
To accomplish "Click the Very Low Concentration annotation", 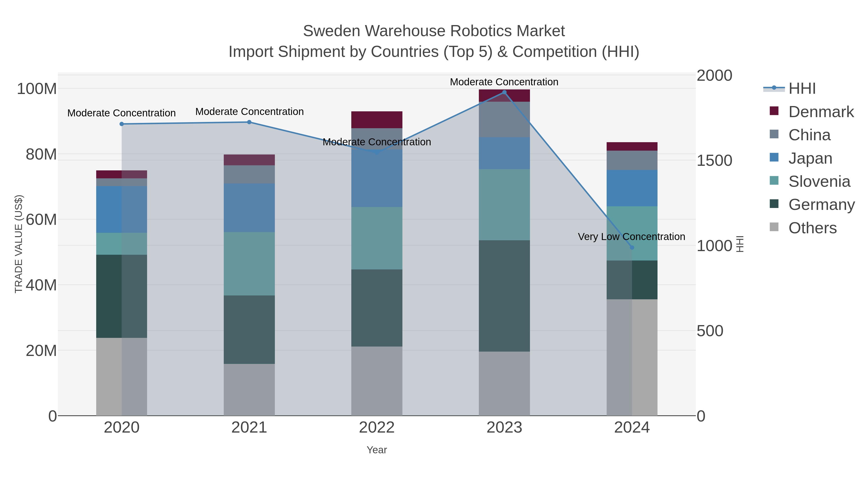I will coord(632,237).
